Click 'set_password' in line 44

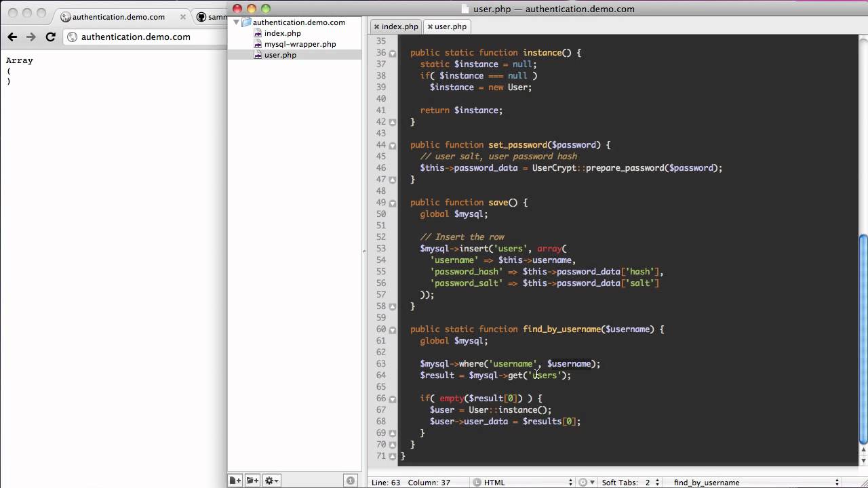[517, 145]
